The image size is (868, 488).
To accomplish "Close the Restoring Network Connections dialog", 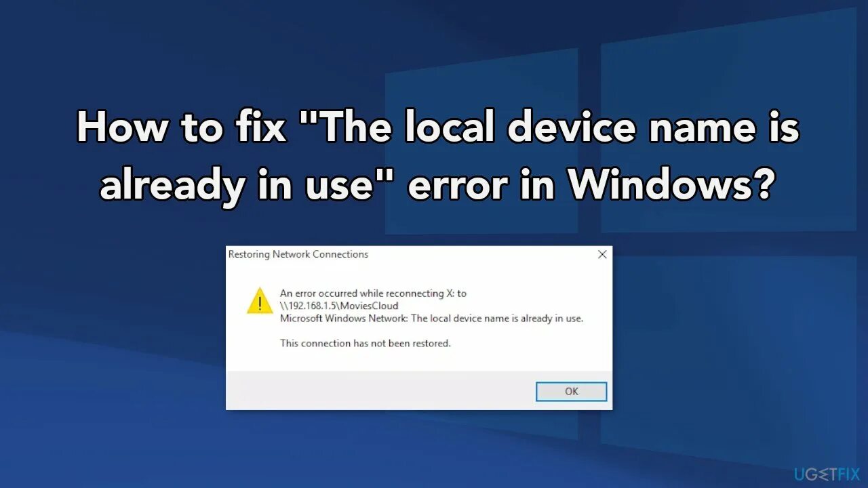I will coord(601,255).
